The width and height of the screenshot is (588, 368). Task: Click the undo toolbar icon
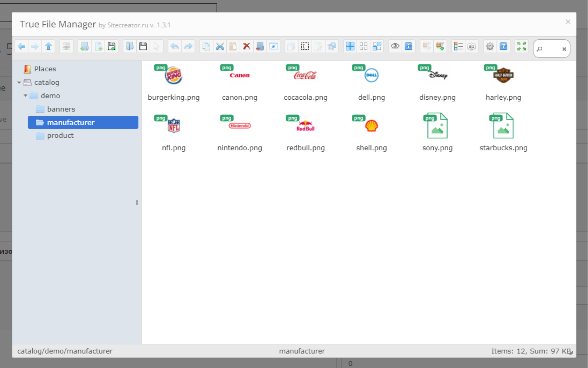point(175,46)
